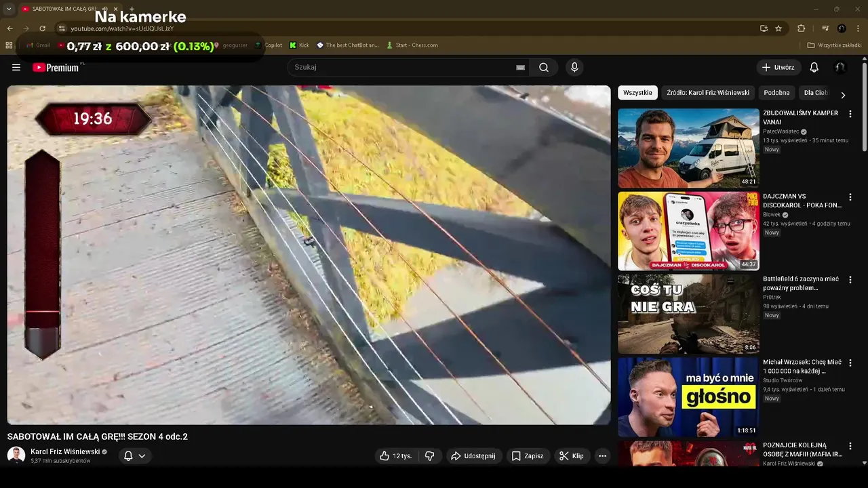Open Wszystkie zakładki bookmarks folder
868x488 pixels.
835,45
